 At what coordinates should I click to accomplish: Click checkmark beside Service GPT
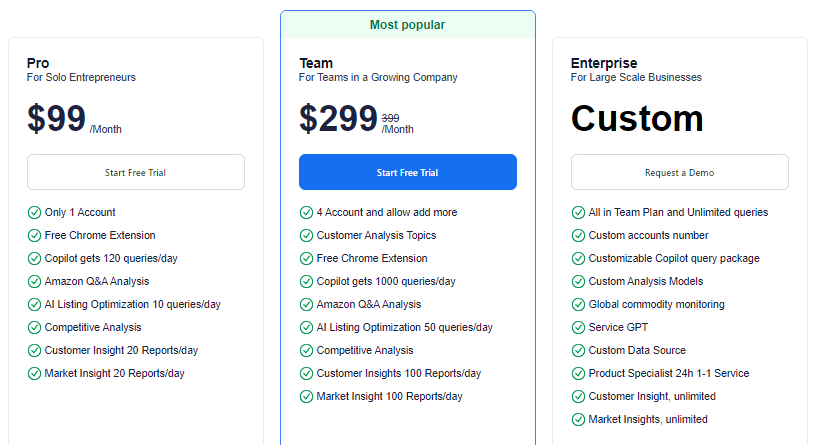(578, 327)
